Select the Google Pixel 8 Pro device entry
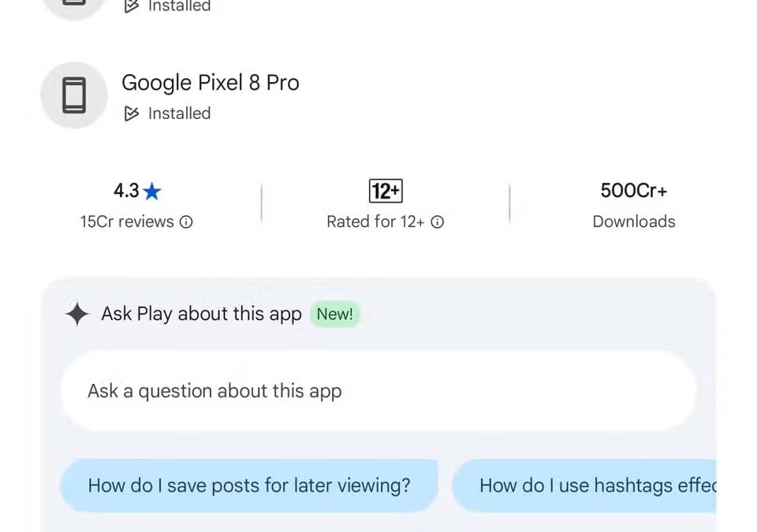 (x=211, y=83)
